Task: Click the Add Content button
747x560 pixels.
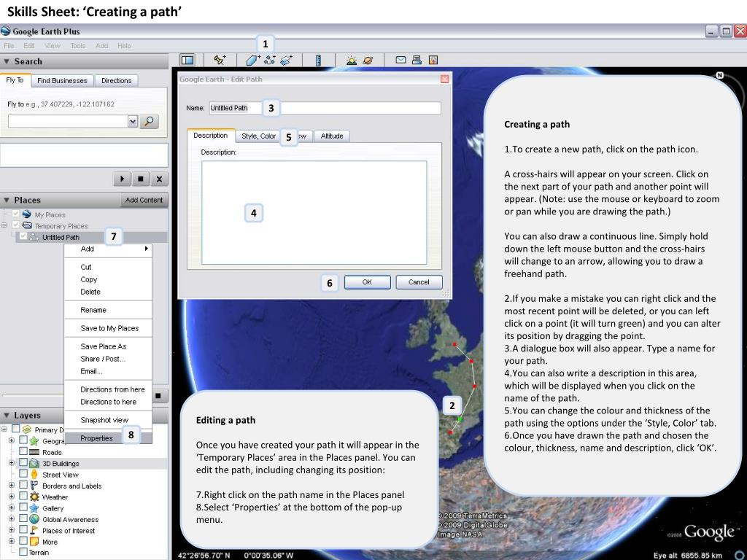Action: click(x=144, y=200)
